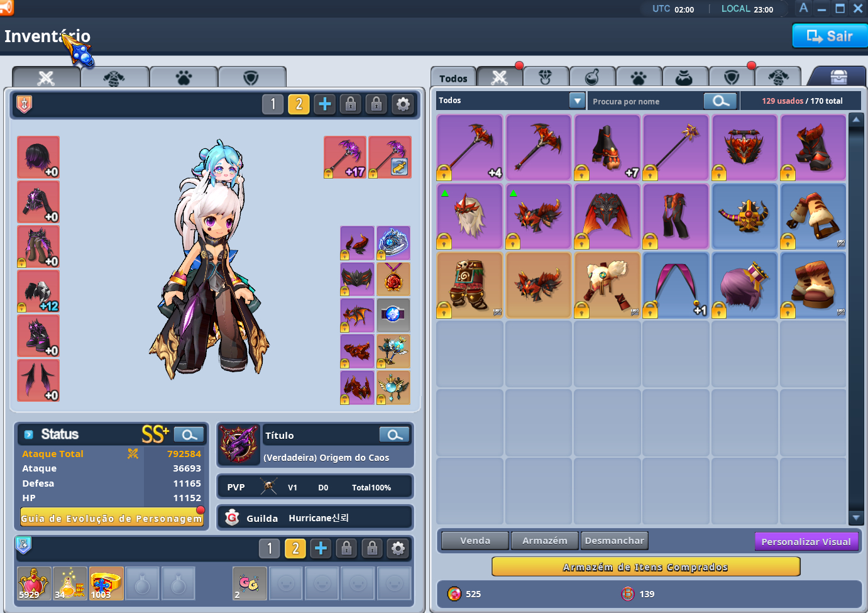868x613 pixels.
Task: Open Personalizar Visual
Action: click(806, 541)
